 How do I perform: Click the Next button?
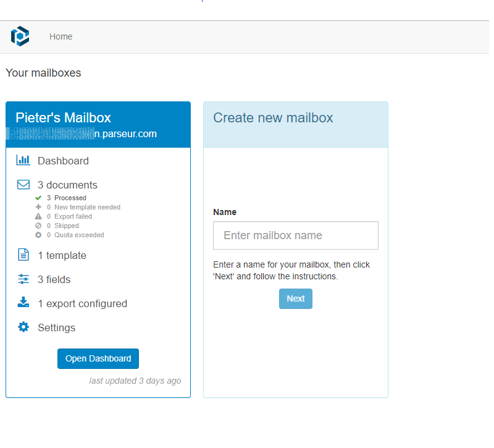click(x=296, y=299)
